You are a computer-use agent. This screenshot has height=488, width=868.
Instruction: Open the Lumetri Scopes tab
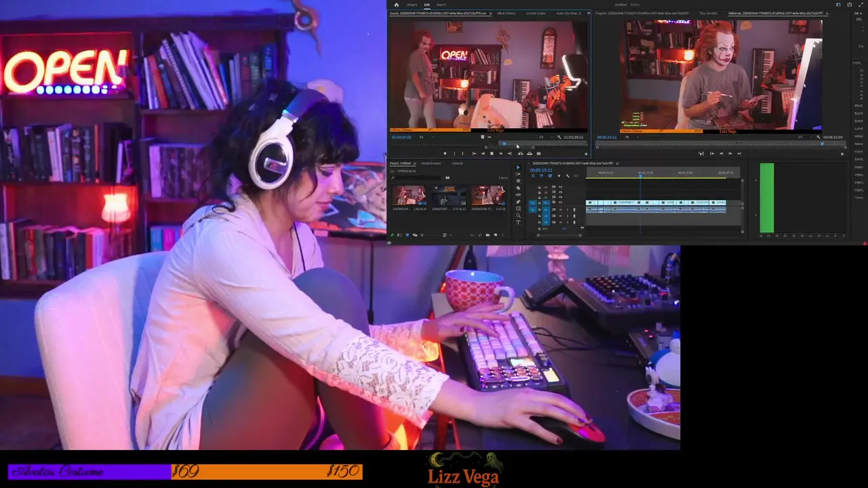pyautogui.click(x=536, y=13)
